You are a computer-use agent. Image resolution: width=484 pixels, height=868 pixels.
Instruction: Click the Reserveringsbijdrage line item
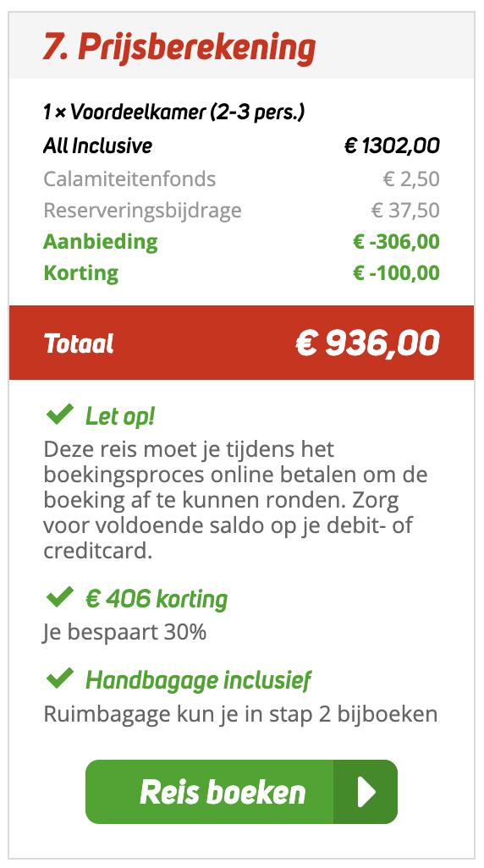(241, 211)
